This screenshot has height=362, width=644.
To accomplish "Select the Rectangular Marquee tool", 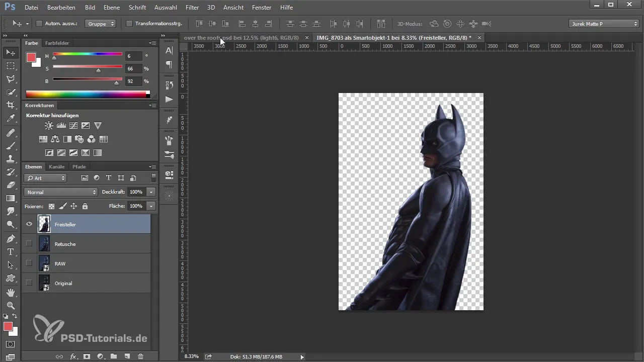I will (11, 65).
